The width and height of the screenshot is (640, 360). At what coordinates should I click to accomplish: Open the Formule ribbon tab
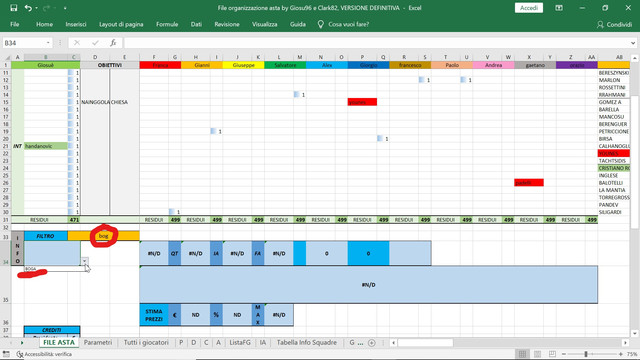(x=167, y=24)
